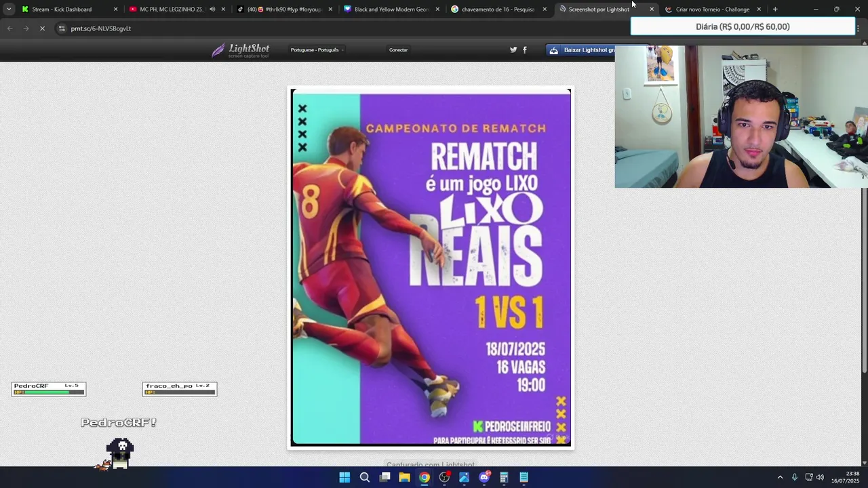Open File Explorer from taskbar
Screen dimensions: 868x488
pos(404,477)
